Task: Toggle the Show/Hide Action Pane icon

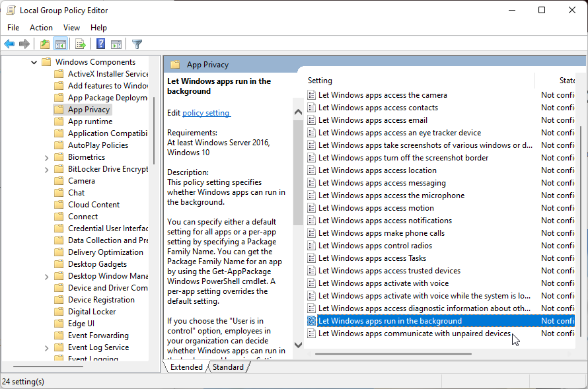Action: click(x=116, y=44)
